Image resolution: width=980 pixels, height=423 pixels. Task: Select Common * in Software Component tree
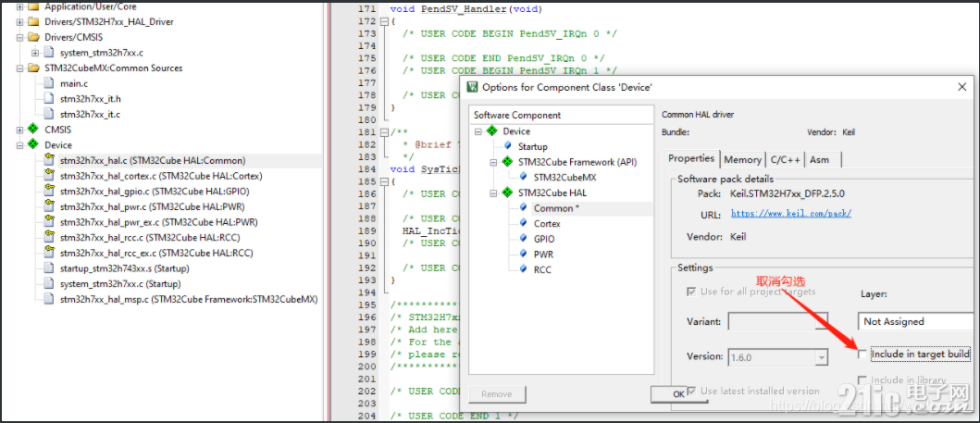tap(556, 208)
